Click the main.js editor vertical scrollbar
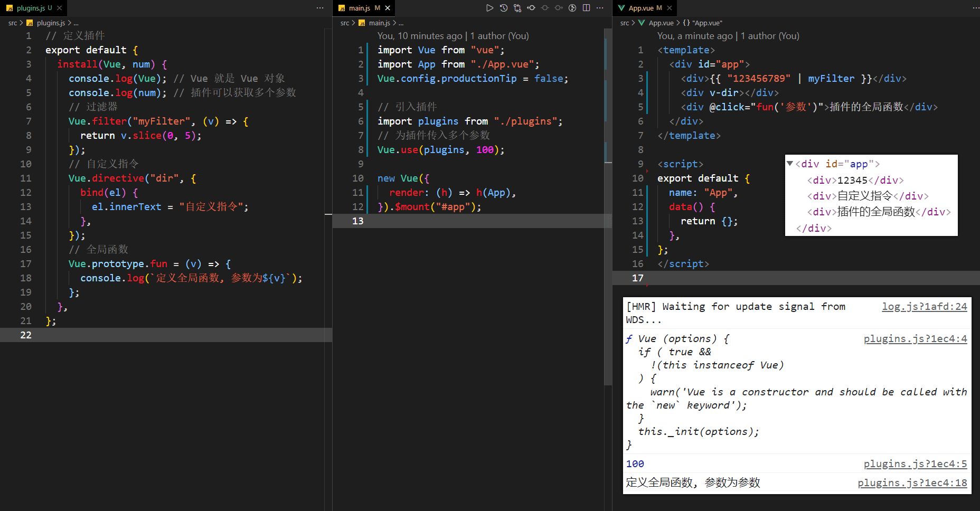 608,206
